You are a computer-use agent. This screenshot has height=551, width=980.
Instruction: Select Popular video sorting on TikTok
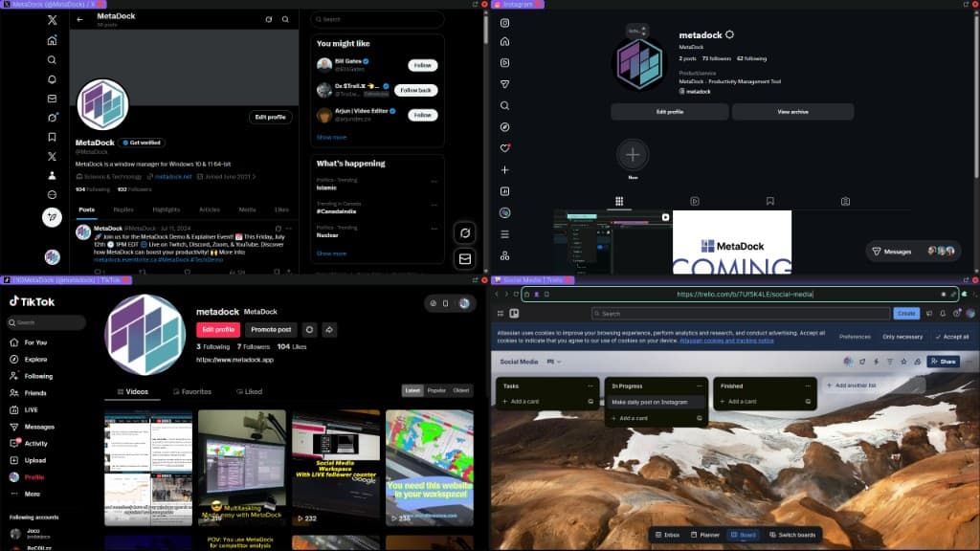(436, 390)
